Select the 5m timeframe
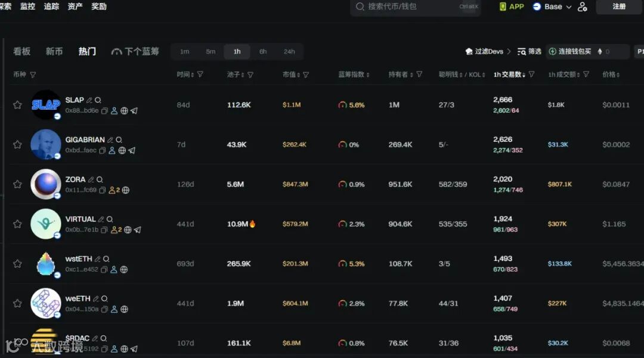Screen dimensions: 644x358 tap(210, 52)
